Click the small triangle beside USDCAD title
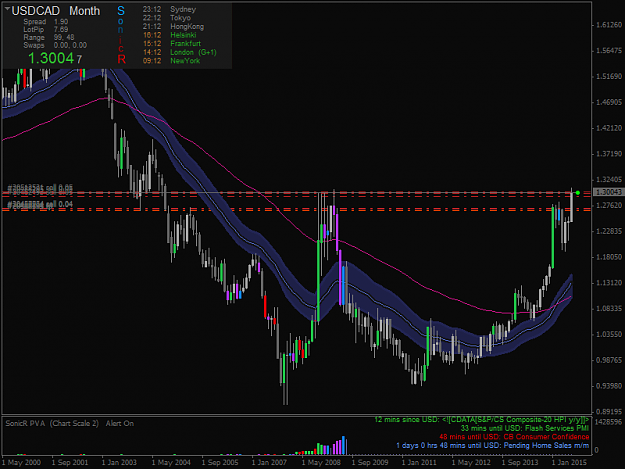 7,8
